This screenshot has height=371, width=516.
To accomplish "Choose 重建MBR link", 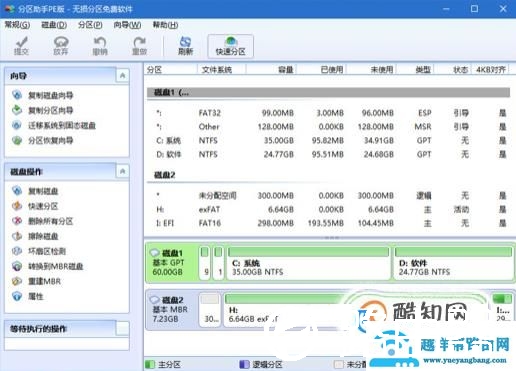I will (44, 281).
